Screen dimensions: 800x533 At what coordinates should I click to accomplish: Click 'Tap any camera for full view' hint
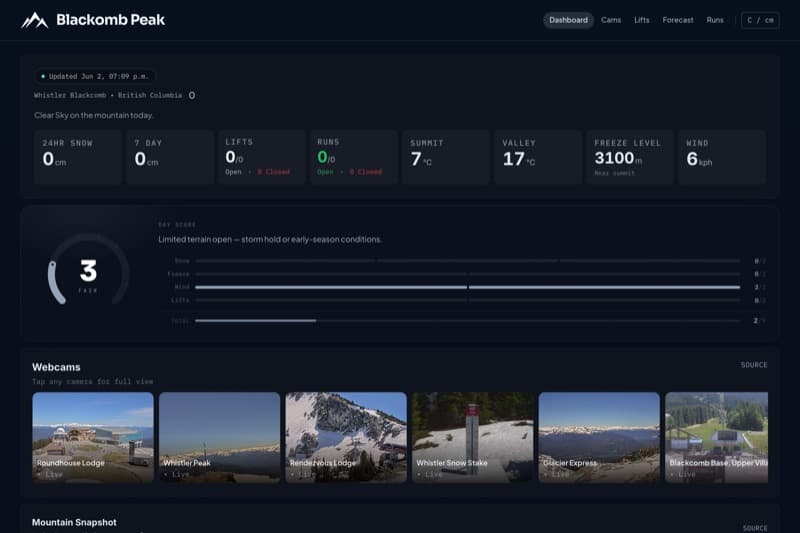[92, 382]
